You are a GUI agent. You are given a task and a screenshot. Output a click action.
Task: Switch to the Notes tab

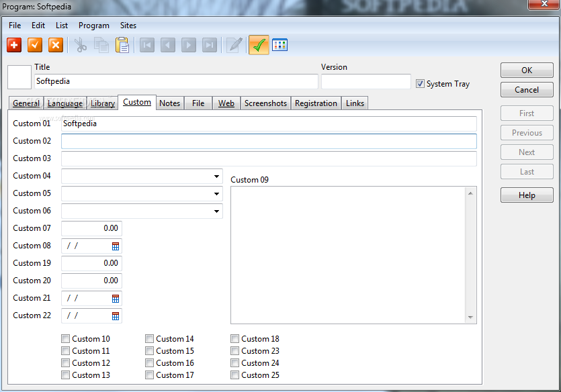(169, 103)
